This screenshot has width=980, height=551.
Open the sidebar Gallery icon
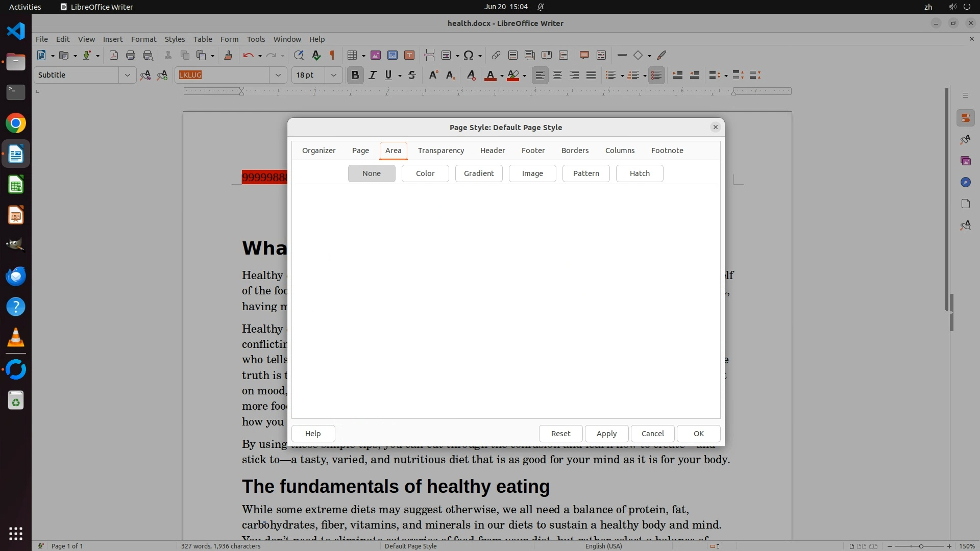click(965, 161)
